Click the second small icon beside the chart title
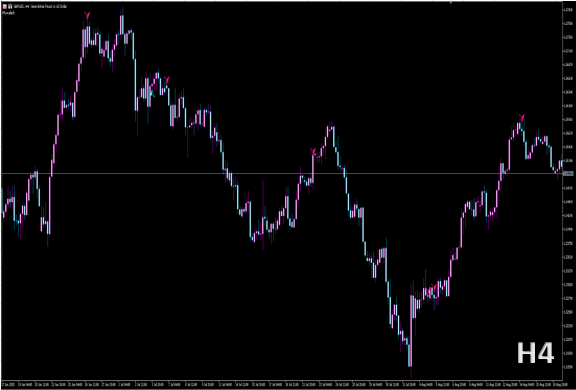576x390 pixels. click(10, 7)
